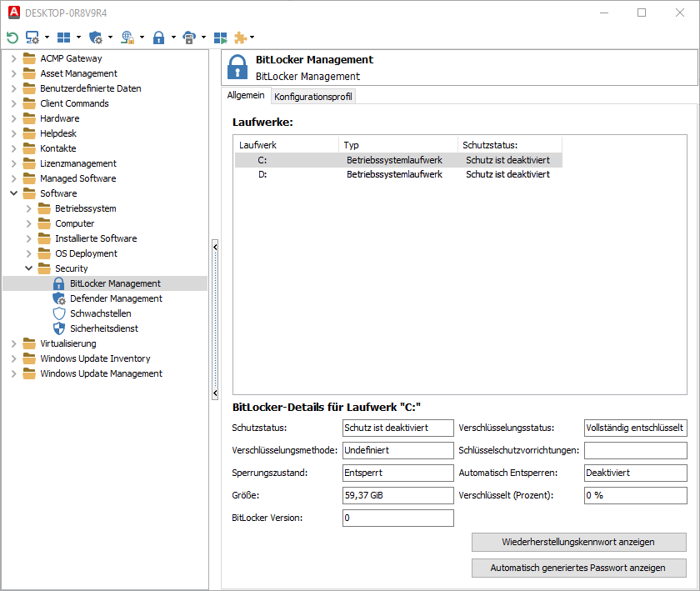Click the left panel collapse arrow on the splitter
Image resolution: width=700 pixels, height=591 pixels.
pos(215,247)
